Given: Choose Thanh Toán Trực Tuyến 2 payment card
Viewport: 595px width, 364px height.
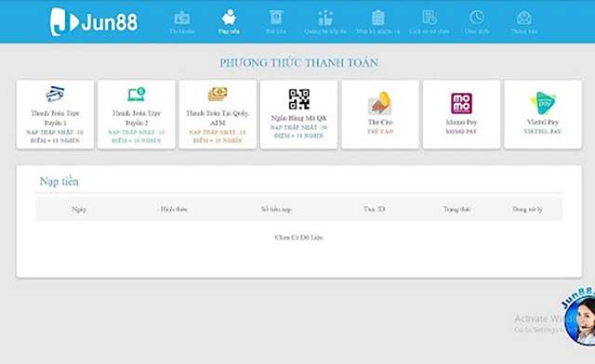Looking at the screenshot, I should coord(137,114).
